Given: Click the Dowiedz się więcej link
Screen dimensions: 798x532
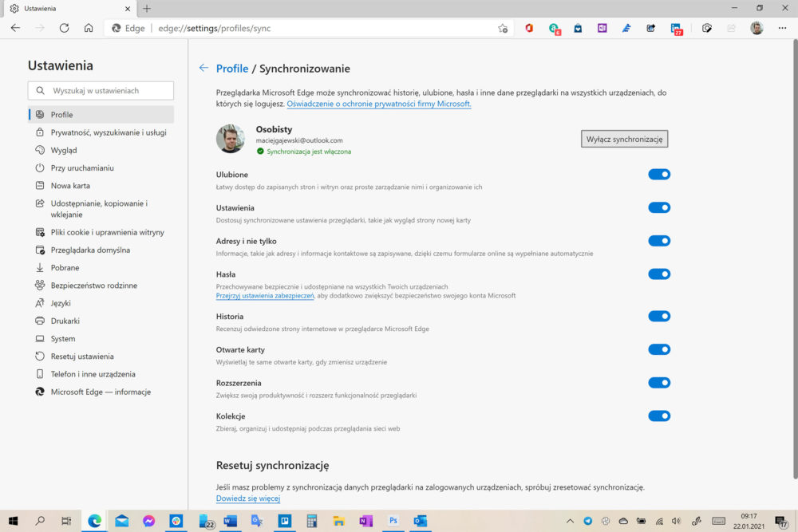Looking at the screenshot, I should (248, 499).
